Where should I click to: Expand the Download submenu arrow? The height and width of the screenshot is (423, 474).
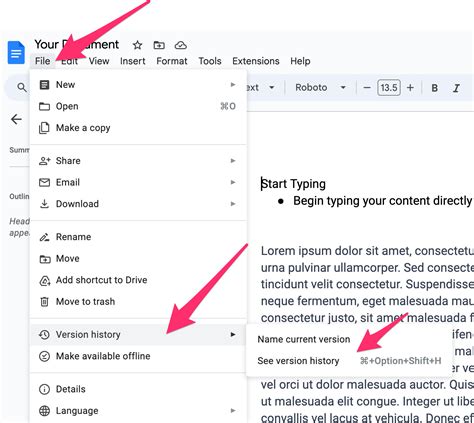233,204
